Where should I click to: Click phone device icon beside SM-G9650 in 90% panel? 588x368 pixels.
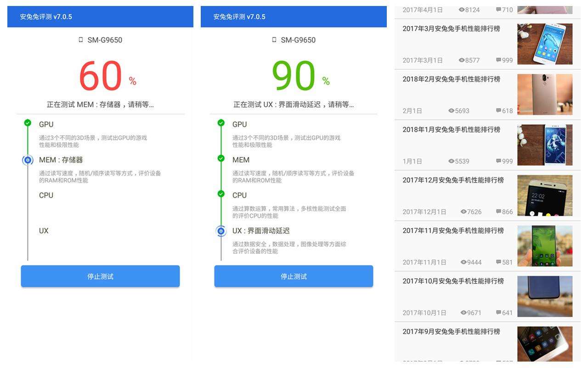click(274, 40)
